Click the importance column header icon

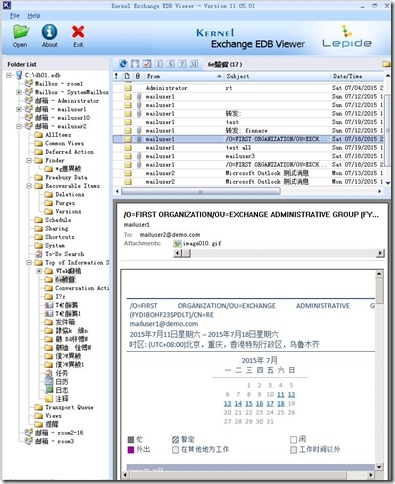tap(116, 76)
